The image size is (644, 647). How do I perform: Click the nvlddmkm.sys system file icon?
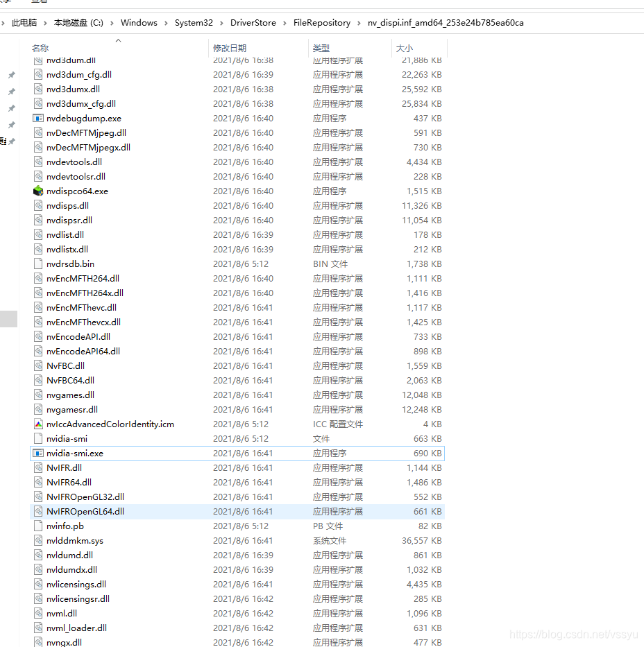click(38, 540)
